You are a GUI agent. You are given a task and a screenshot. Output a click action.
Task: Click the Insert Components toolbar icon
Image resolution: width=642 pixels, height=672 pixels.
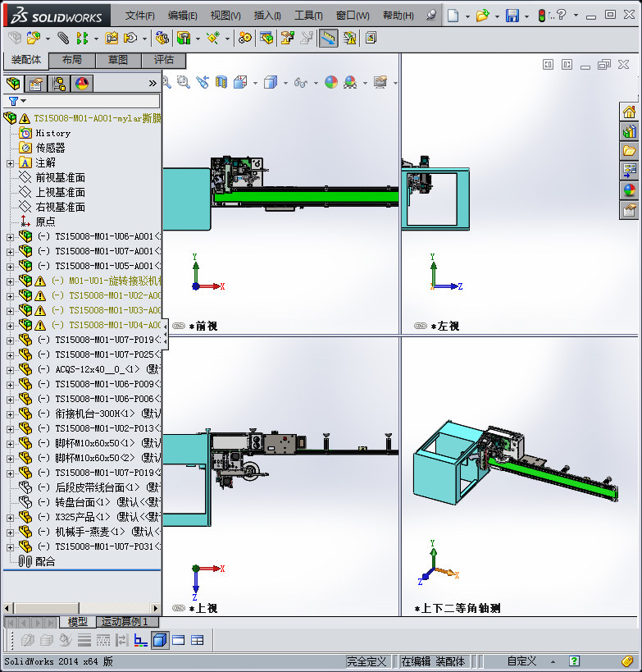(x=33, y=38)
